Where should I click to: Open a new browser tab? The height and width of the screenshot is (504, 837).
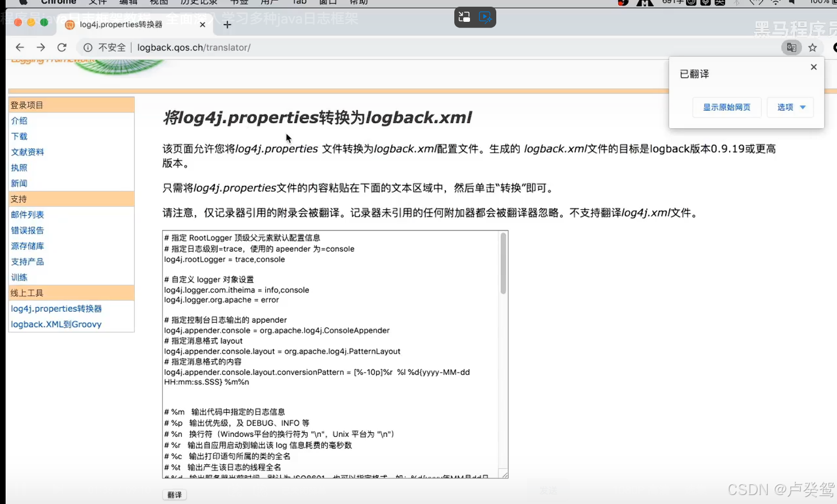(227, 25)
